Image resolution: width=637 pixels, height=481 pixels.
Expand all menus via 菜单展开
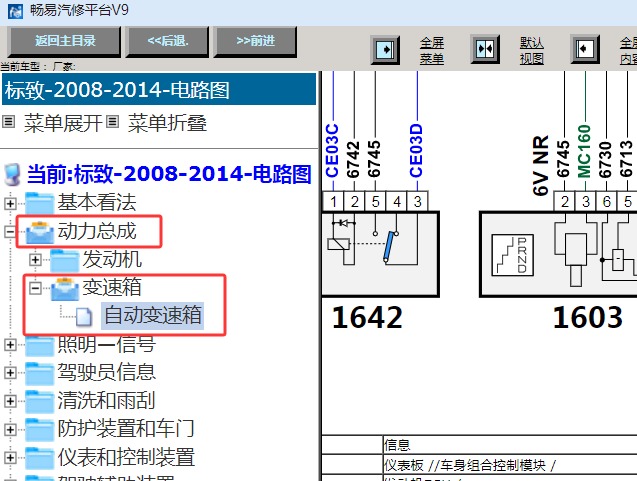63,123
